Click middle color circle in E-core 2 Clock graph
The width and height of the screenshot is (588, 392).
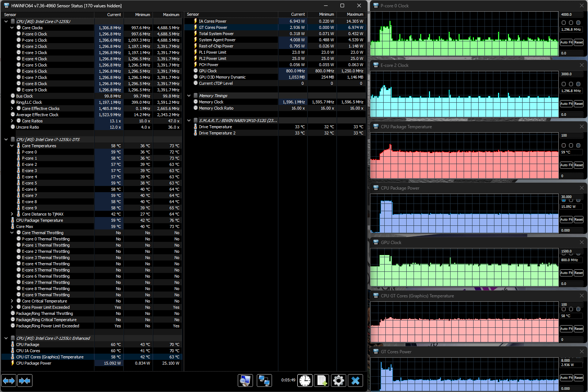coord(571,84)
